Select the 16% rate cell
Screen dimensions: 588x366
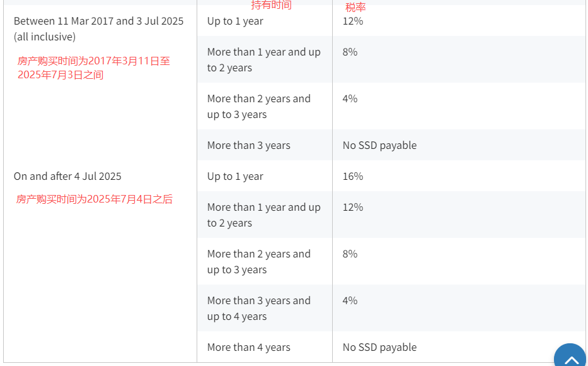point(353,176)
